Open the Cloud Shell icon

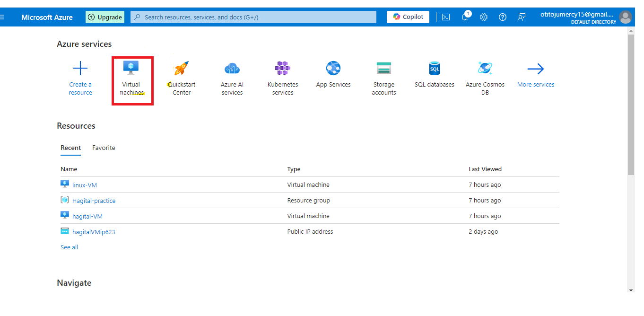coord(446,17)
